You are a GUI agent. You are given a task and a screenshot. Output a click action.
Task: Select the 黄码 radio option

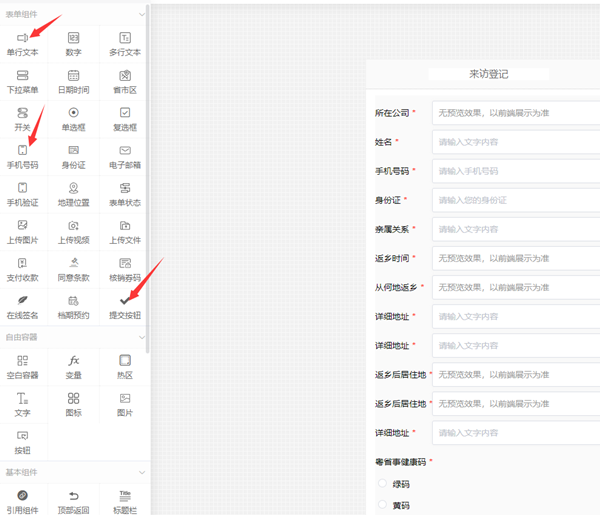(383, 505)
